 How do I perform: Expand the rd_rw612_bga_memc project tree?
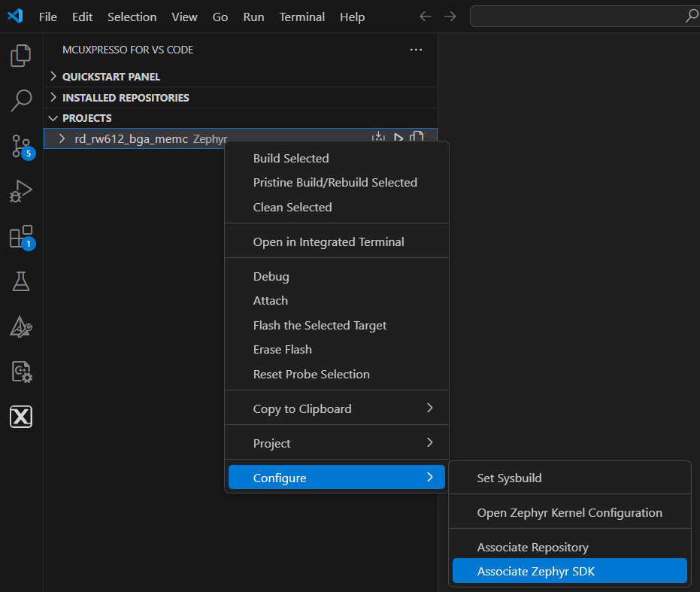click(x=62, y=138)
